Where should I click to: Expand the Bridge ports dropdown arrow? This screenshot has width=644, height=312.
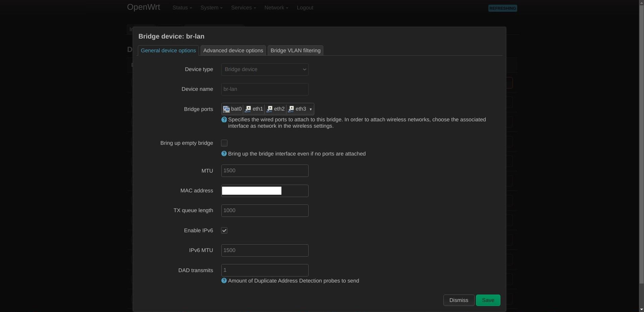[x=311, y=109]
